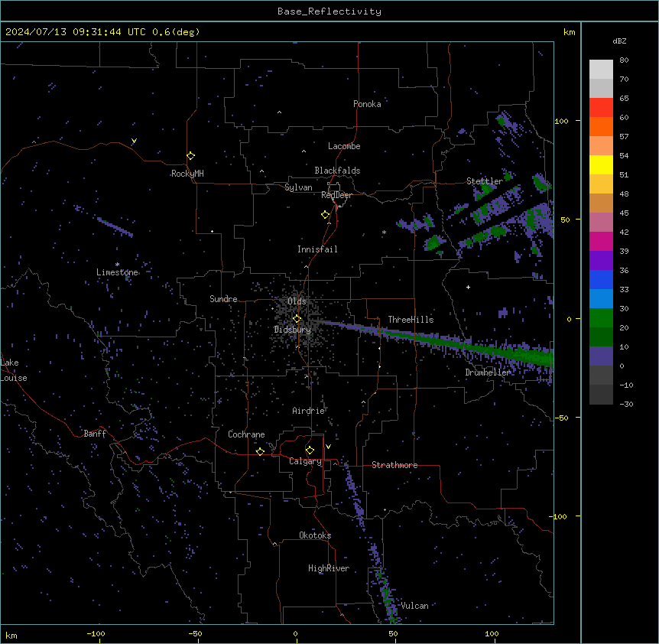
Task: Click the Calgary city label
Action: (x=305, y=461)
